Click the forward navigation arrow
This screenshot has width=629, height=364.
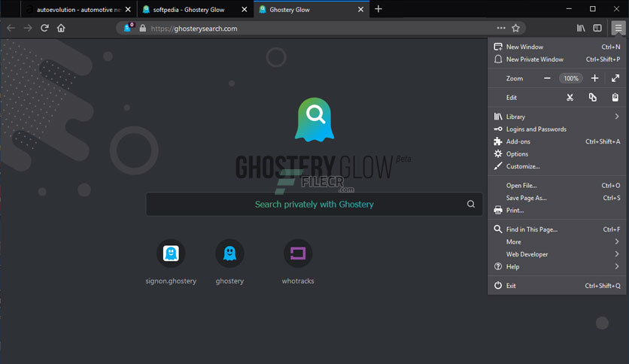[x=28, y=28]
